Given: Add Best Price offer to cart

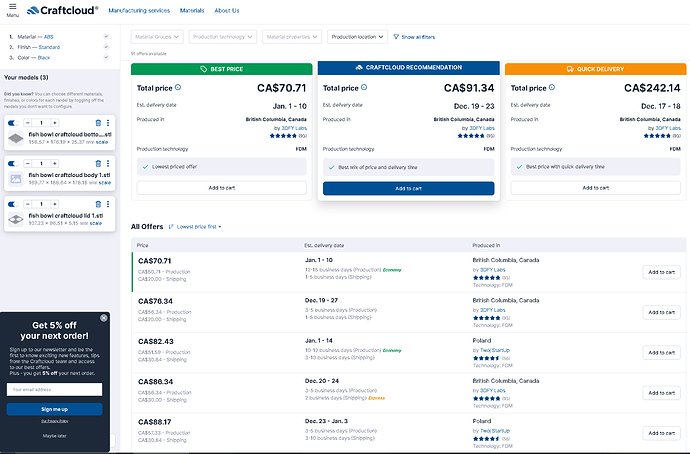Looking at the screenshot, I should pos(222,188).
